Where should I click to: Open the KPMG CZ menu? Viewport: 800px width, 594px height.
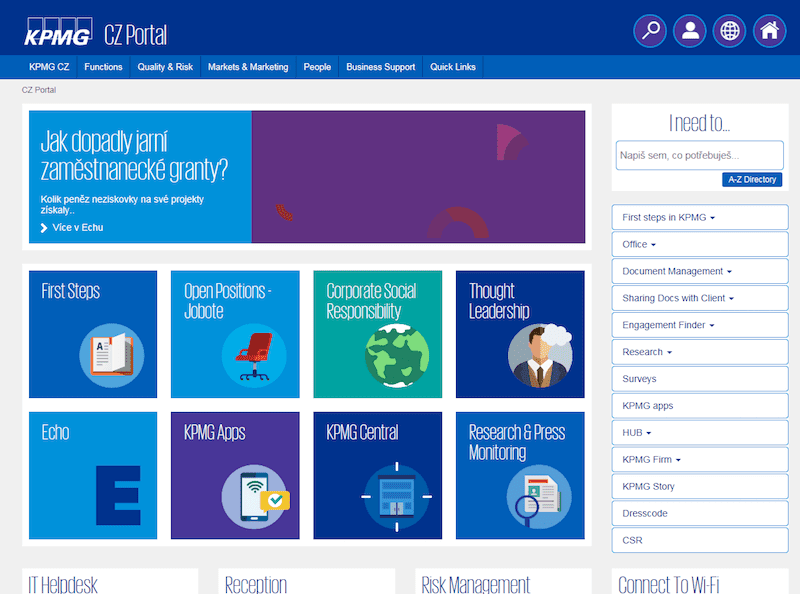(x=49, y=67)
